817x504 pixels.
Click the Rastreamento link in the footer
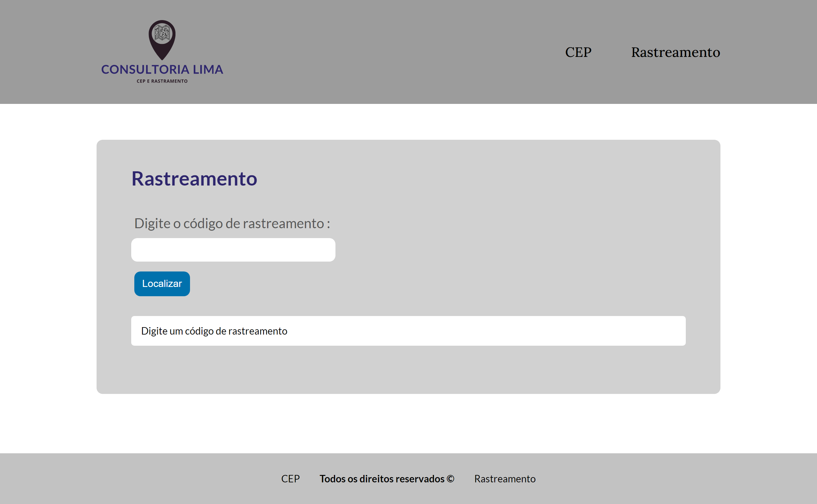(505, 478)
